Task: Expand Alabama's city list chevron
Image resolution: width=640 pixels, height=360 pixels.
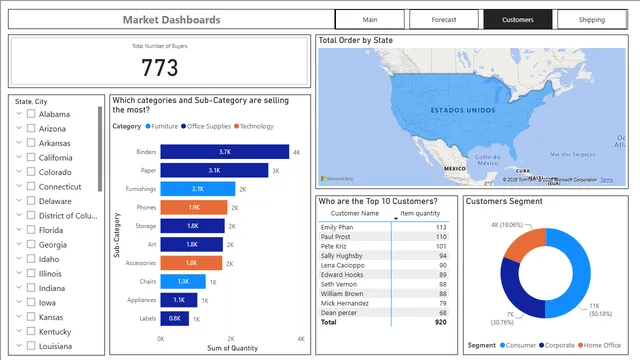Action: (19, 113)
